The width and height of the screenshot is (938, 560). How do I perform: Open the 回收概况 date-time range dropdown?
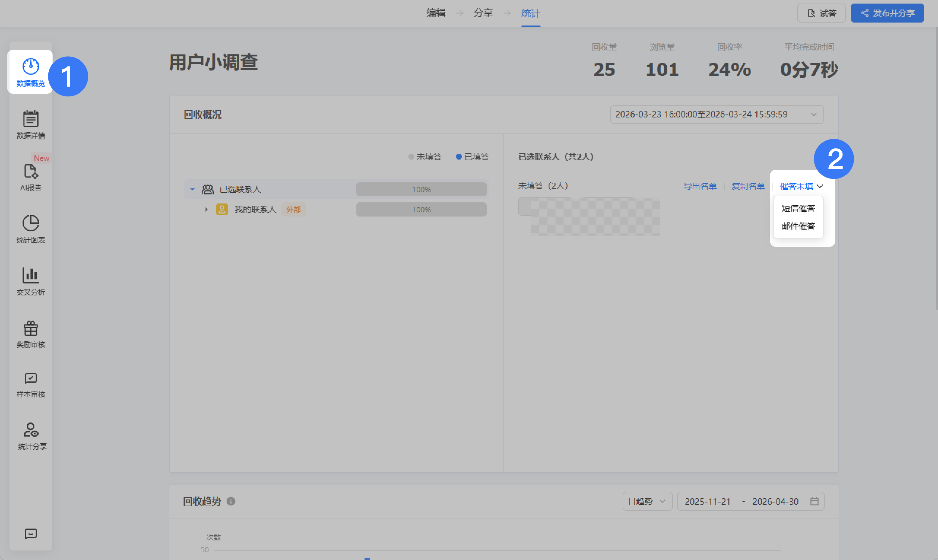pyautogui.click(x=717, y=114)
